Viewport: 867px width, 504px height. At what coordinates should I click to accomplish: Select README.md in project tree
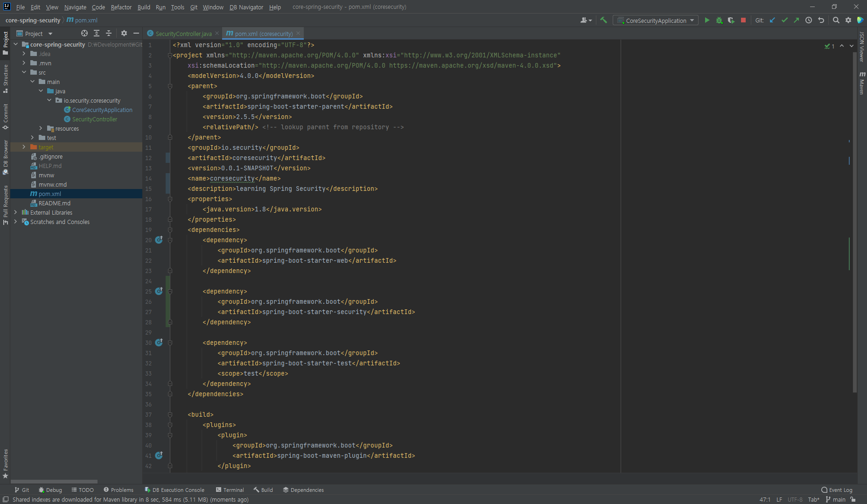click(55, 203)
